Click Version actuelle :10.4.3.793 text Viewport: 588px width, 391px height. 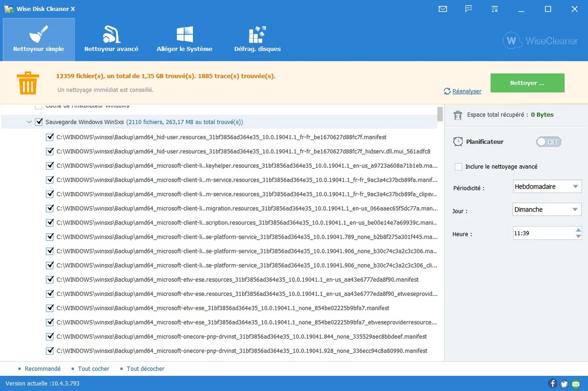tap(42, 383)
